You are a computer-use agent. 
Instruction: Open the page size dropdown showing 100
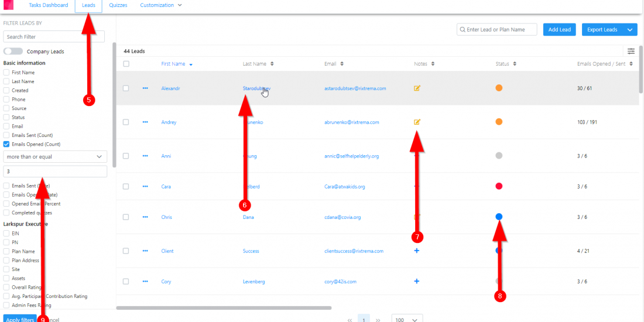(407, 320)
